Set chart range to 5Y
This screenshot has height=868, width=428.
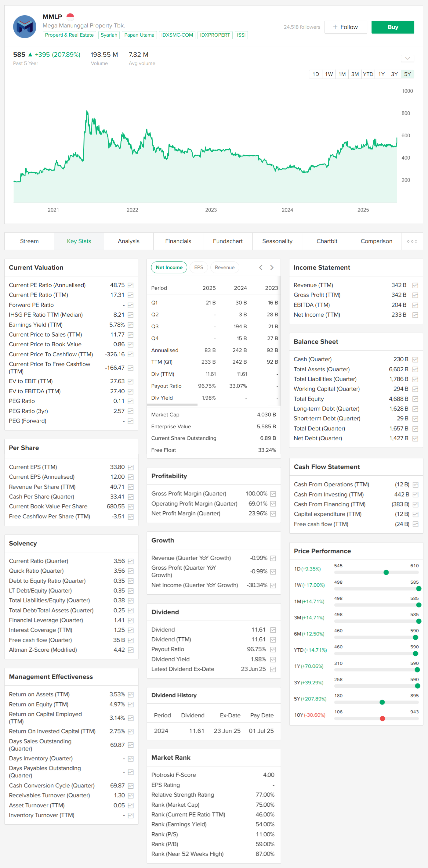coord(408,74)
